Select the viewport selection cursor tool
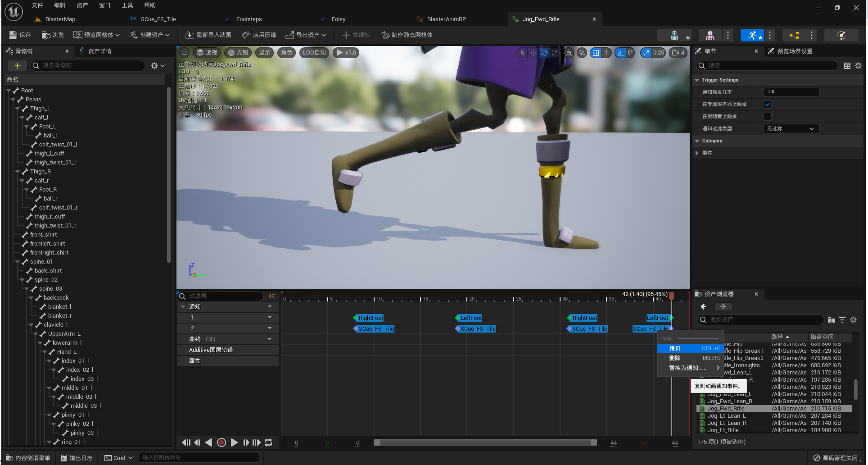This screenshot has height=465, width=868. click(522, 53)
